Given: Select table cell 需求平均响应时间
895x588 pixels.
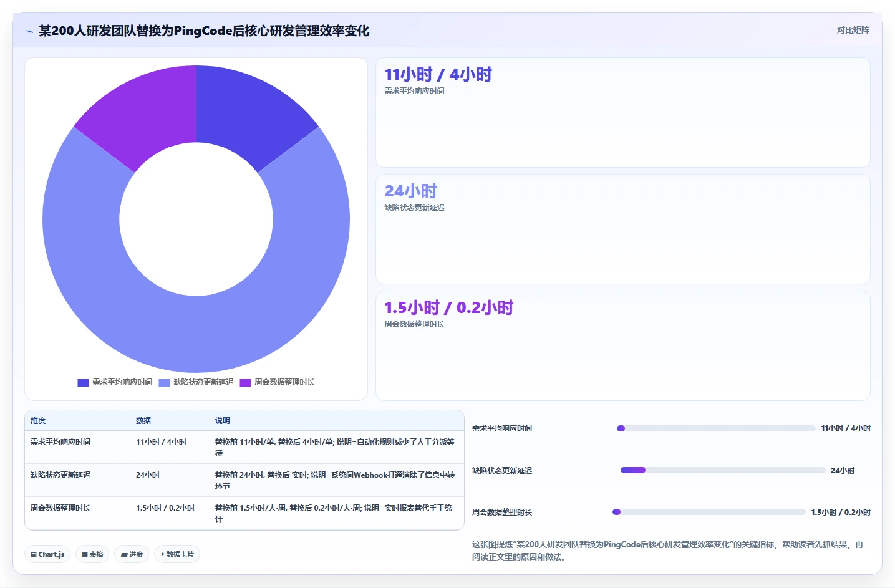Looking at the screenshot, I should coord(60,442).
